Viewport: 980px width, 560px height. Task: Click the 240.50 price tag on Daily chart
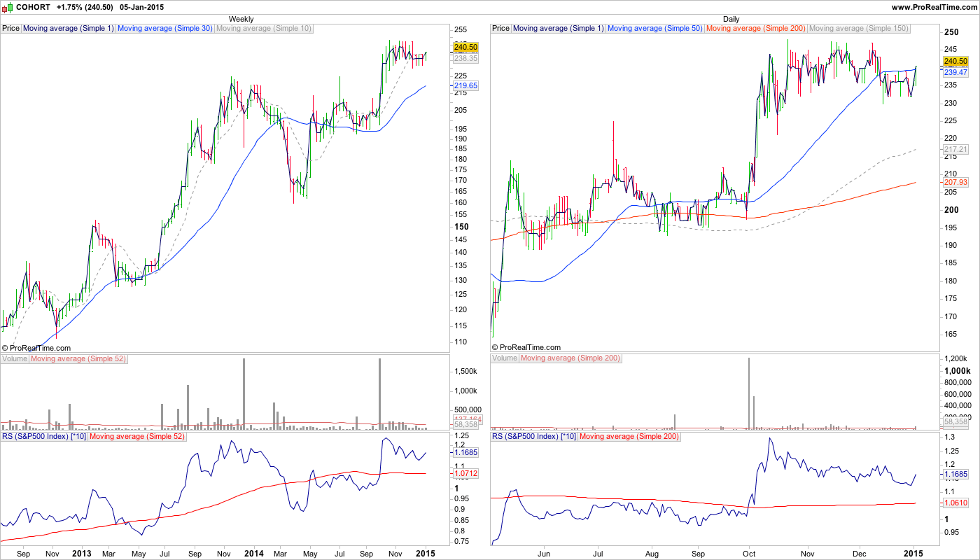[x=955, y=62]
